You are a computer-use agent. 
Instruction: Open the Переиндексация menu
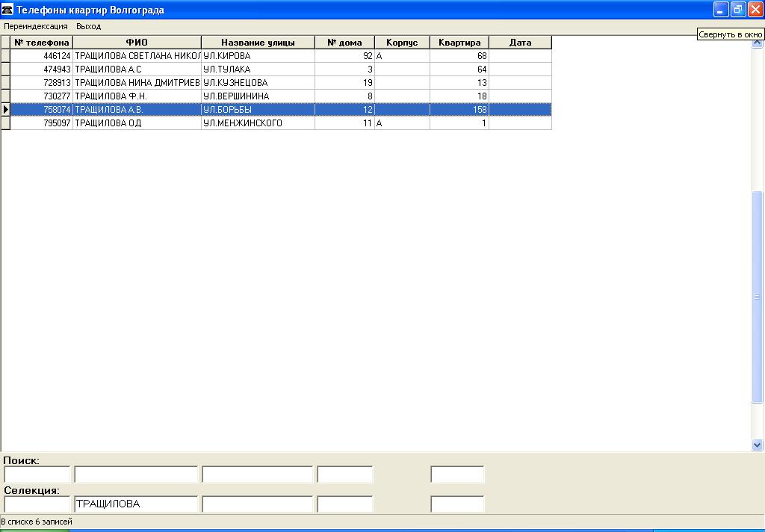pyautogui.click(x=36, y=26)
